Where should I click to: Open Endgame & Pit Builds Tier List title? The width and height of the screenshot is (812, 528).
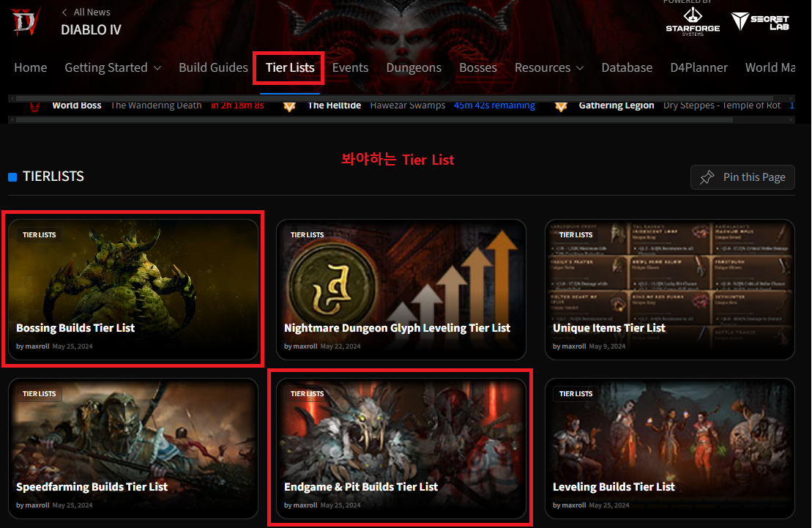pyautogui.click(x=361, y=487)
